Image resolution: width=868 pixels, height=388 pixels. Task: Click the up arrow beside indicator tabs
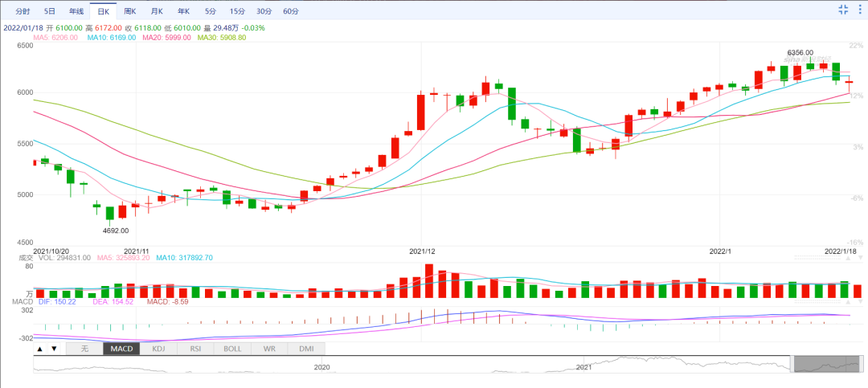tap(40, 349)
